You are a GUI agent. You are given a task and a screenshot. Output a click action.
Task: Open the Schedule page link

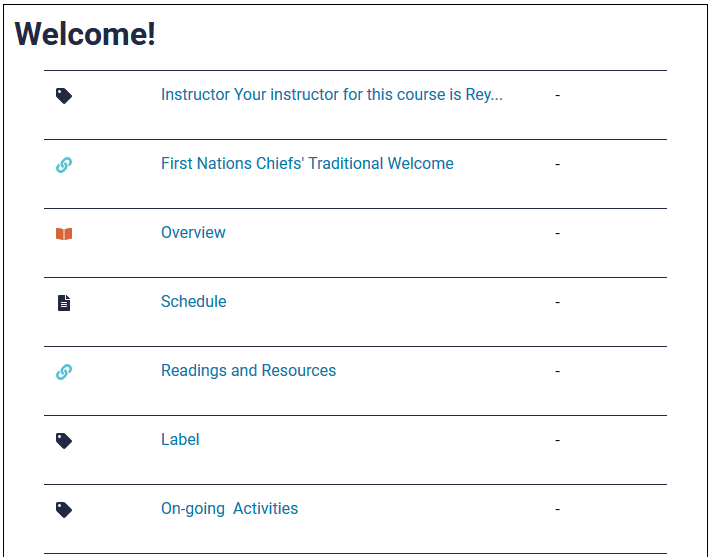[x=194, y=302]
